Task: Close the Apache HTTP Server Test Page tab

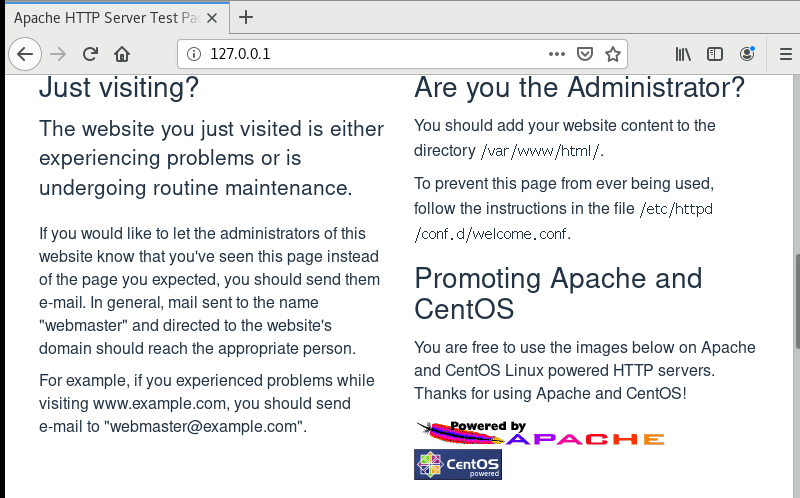Action: pos(212,18)
